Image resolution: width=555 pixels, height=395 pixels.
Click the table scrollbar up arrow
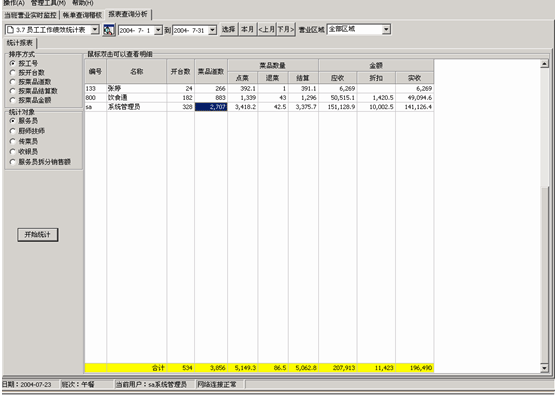tap(545, 64)
